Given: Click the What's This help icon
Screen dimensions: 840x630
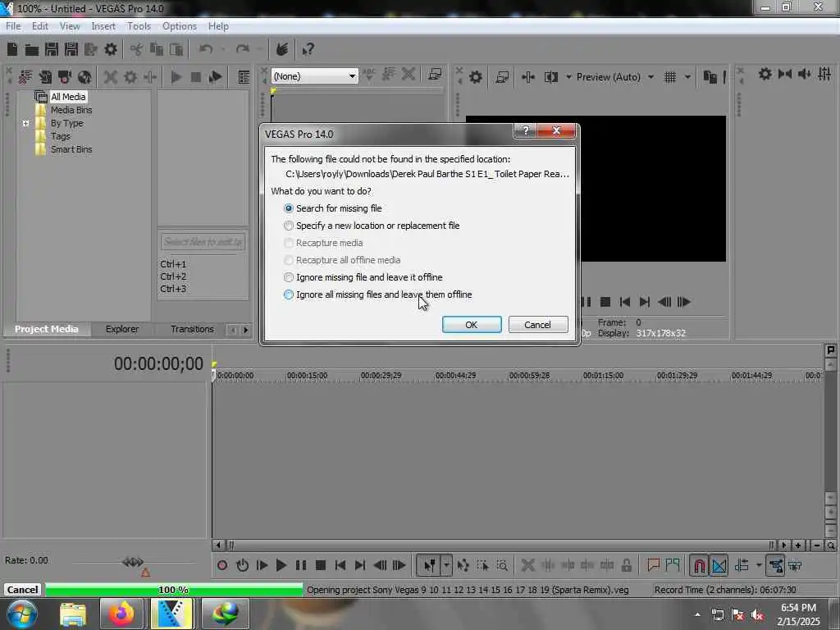Looking at the screenshot, I should click(308, 50).
